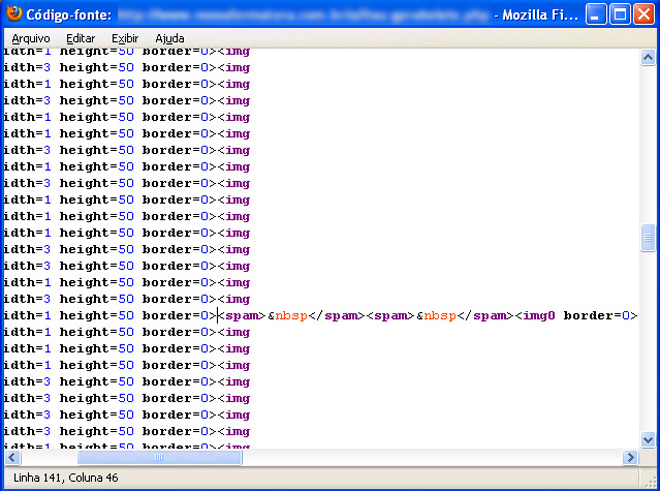This screenshot has height=491, width=660.
Task: Click the status bar showing Linha 141, Coluna 46
Action: pyautogui.click(x=66, y=478)
